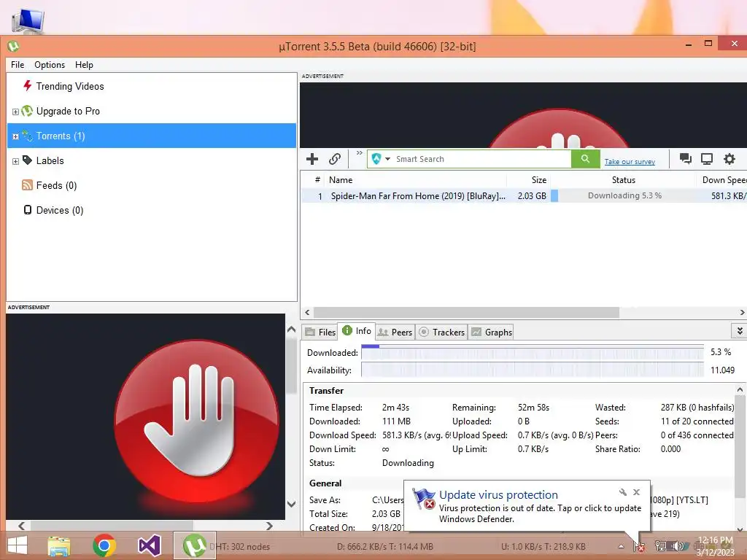The width and height of the screenshot is (747, 560).
Task: Select Feeds (0) in the sidebar
Action: click(56, 185)
